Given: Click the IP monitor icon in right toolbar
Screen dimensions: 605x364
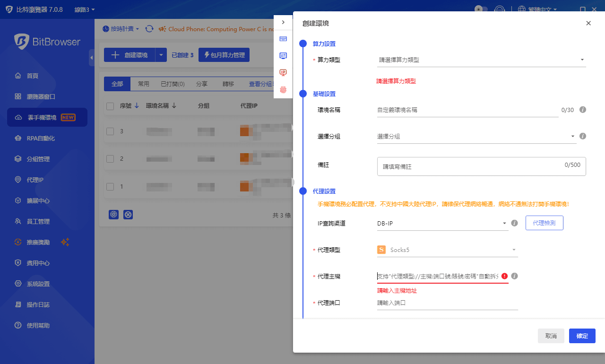Looking at the screenshot, I should (283, 72).
